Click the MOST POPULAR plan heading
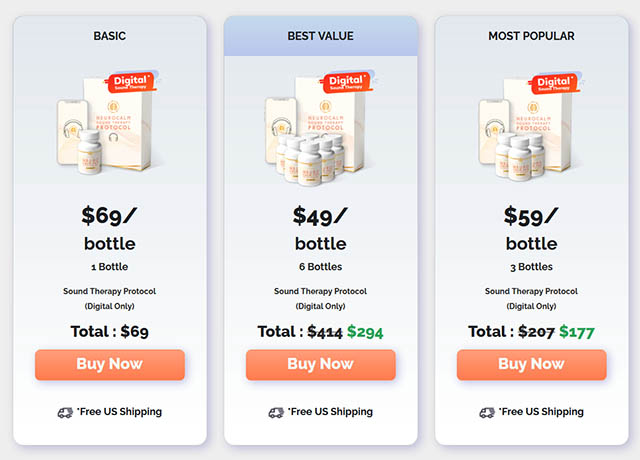Screen dimensions: 640x460 (531, 36)
